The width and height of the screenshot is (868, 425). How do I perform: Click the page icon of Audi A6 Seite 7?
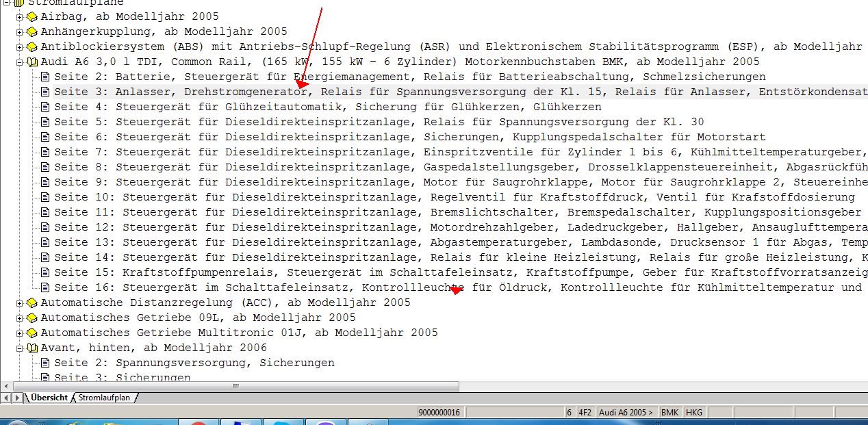[x=45, y=152]
